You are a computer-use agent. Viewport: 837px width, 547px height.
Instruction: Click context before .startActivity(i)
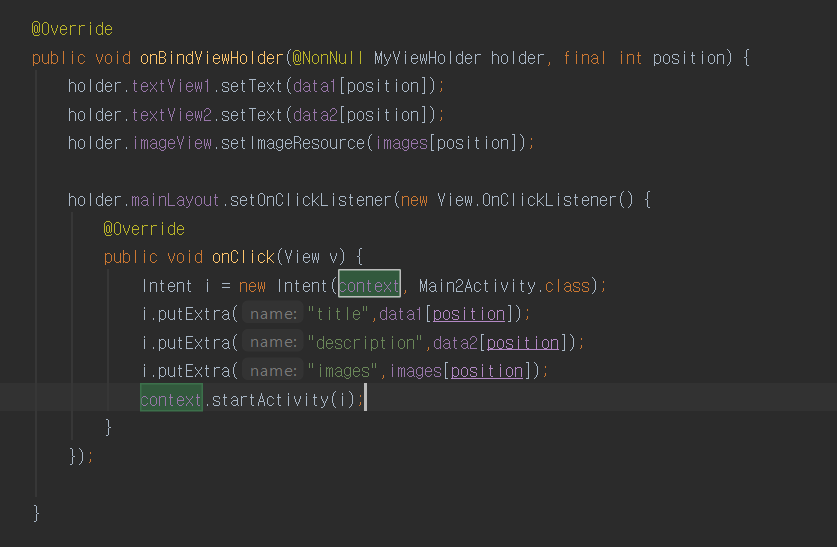[171, 399]
